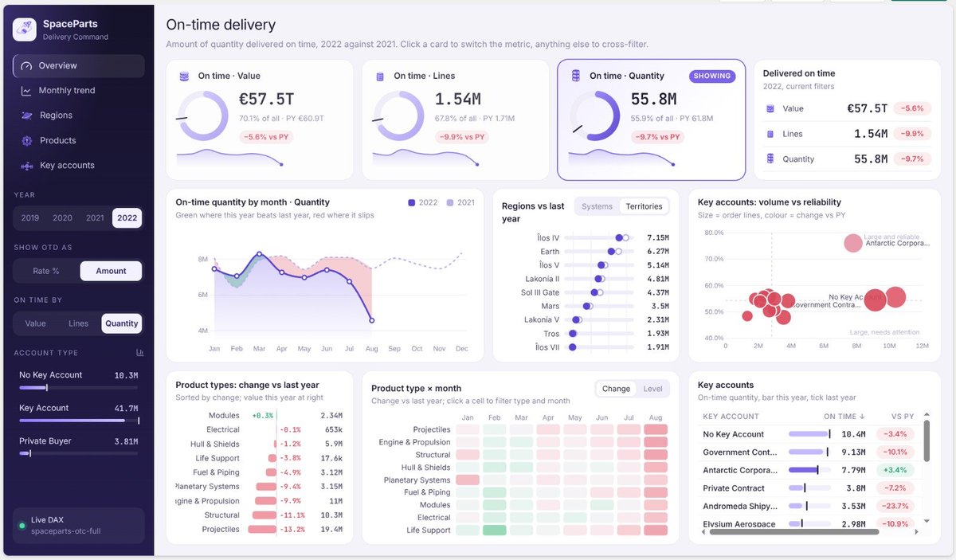Click the −5.6% badge beside Value
The height and width of the screenshot is (560, 956).
point(911,108)
